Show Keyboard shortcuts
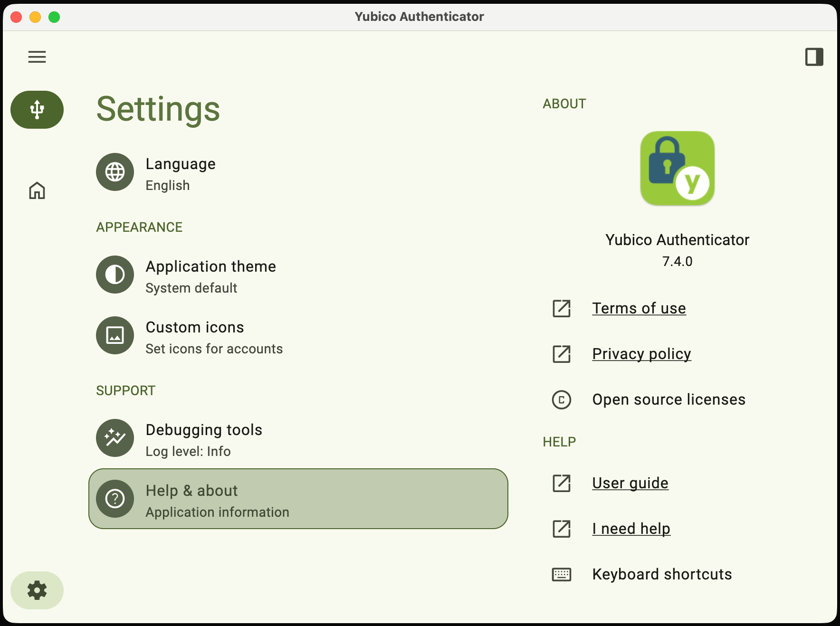The width and height of the screenshot is (840, 626). [x=662, y=574]
